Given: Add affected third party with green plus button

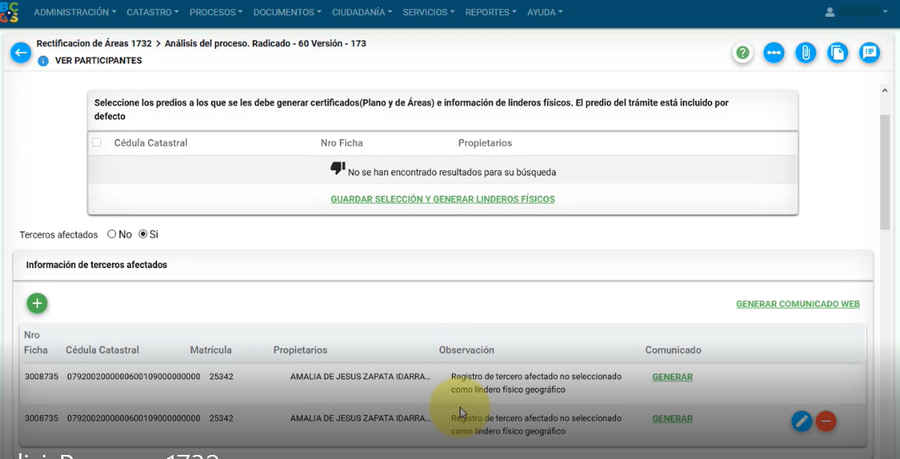Looking at the screenshot, I should click(x=37, y=303).
